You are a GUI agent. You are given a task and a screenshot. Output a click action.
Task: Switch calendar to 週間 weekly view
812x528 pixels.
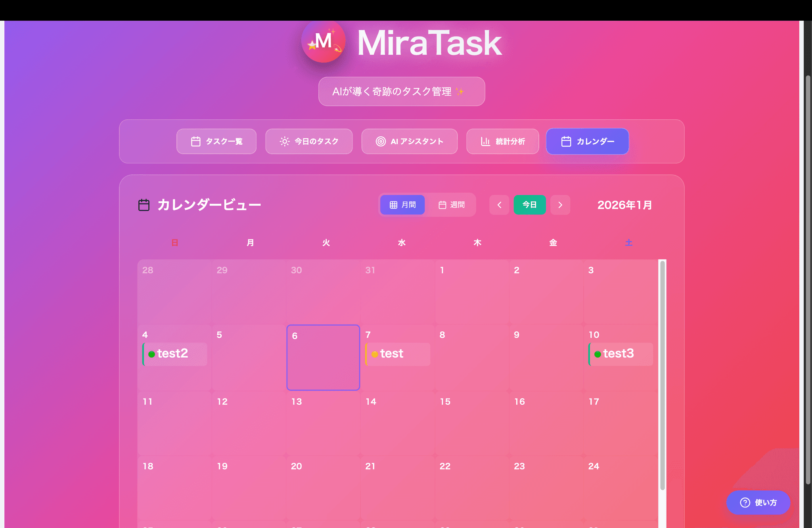coord(452,205)
